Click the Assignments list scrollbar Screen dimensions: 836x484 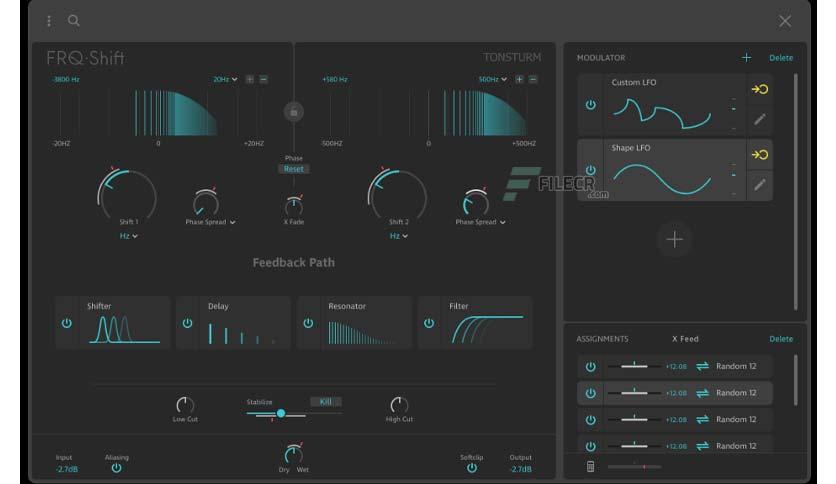pos(796,381)
